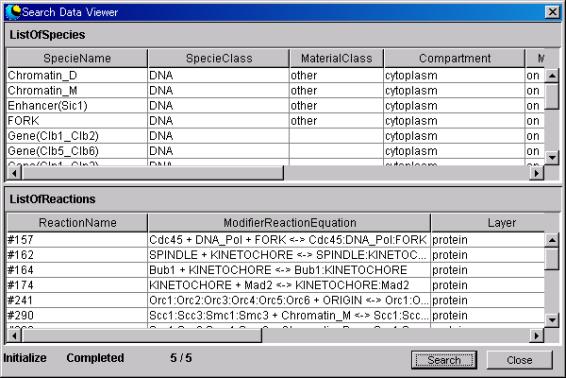Click the Search Data Viewer title icon
Viewport: 566px width, 378px height.
click(x=13, y=12)
